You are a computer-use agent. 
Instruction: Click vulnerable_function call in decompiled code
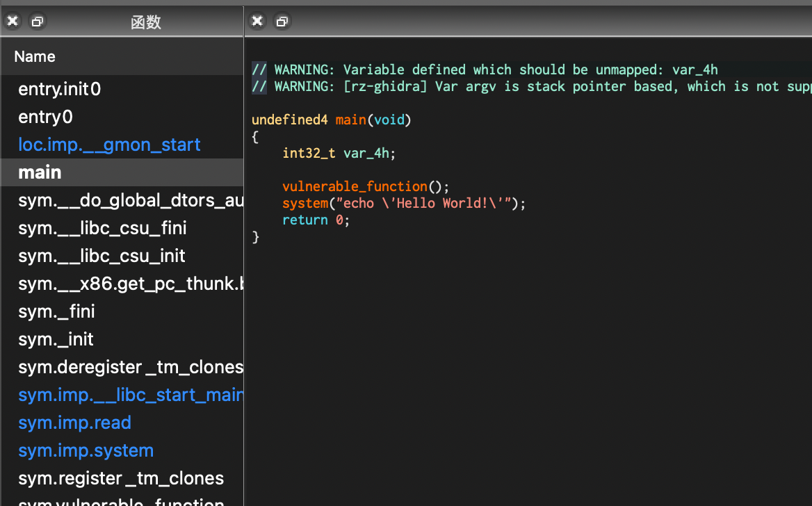pos(355,186)
